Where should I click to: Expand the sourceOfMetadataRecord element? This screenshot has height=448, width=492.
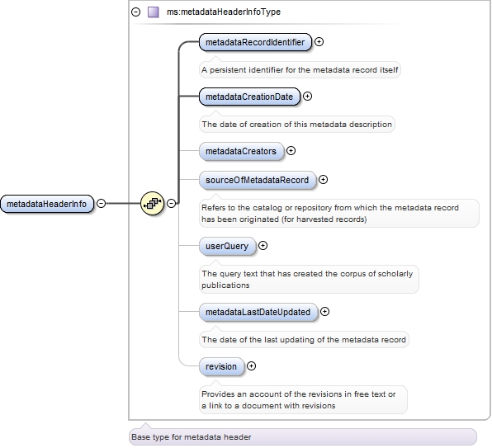coord(324,180)
